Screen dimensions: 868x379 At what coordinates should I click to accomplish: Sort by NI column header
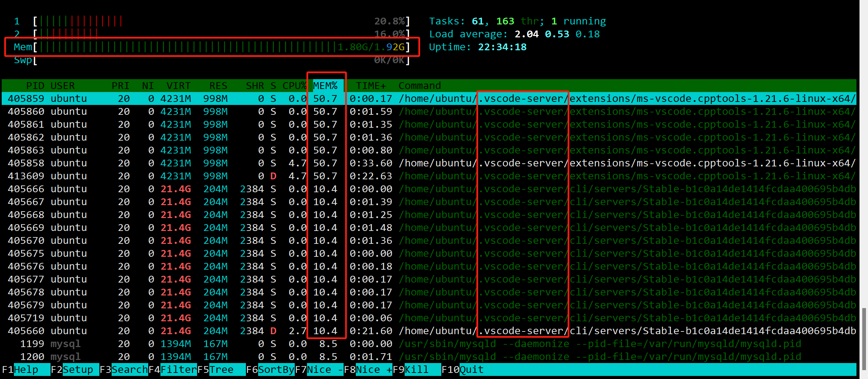tap(148, 86)
